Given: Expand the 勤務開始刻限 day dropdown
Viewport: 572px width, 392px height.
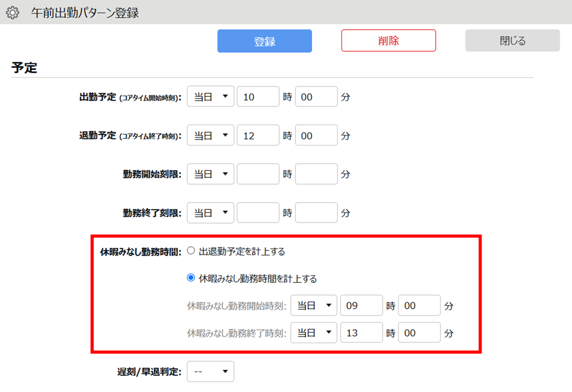Looking at the screenshot, I should [210, 174].
